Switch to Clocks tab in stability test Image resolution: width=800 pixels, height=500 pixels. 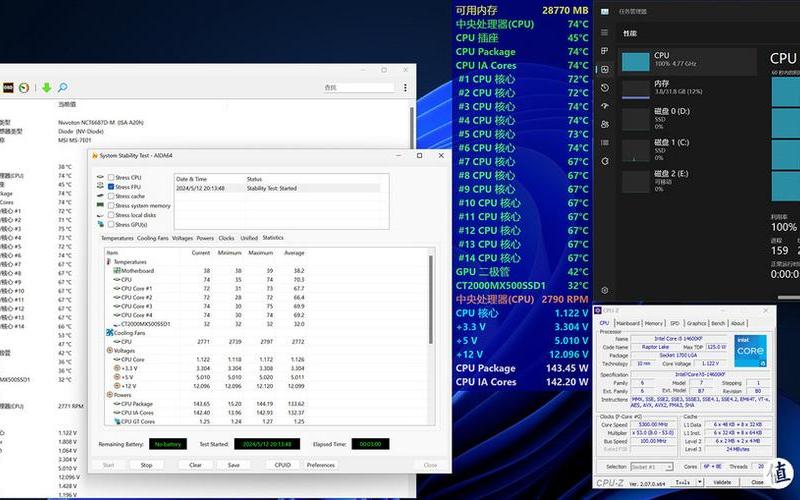tap(226, 238)
